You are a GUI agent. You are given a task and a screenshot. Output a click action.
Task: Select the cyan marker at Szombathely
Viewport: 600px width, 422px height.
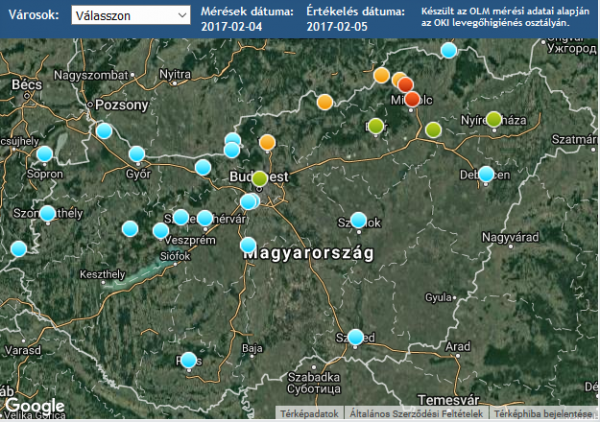(47, 213)
